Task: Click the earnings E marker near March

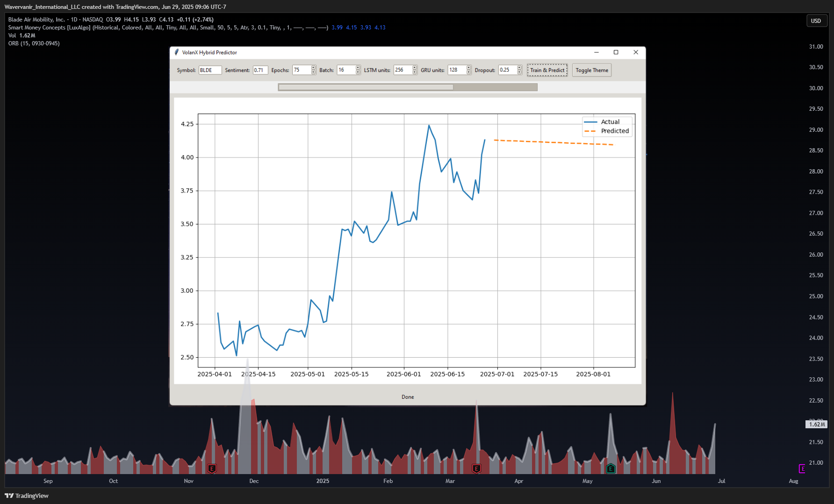Action: coord(476,468)
